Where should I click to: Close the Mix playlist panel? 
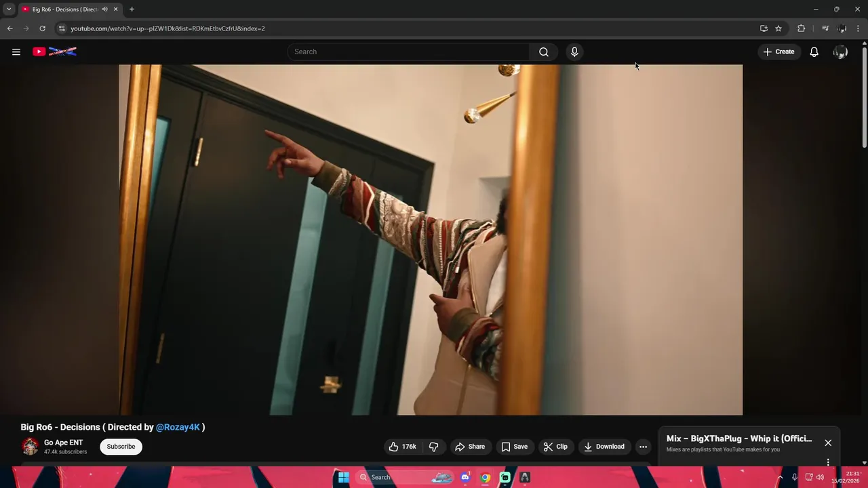pyautogui.click(x=828, y=443)
